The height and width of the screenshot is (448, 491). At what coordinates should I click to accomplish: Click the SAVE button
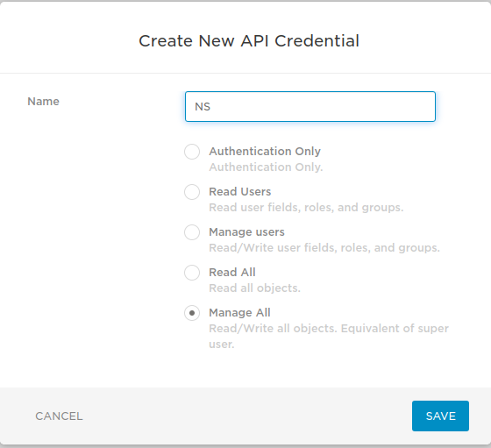click(x=440, y=416)
